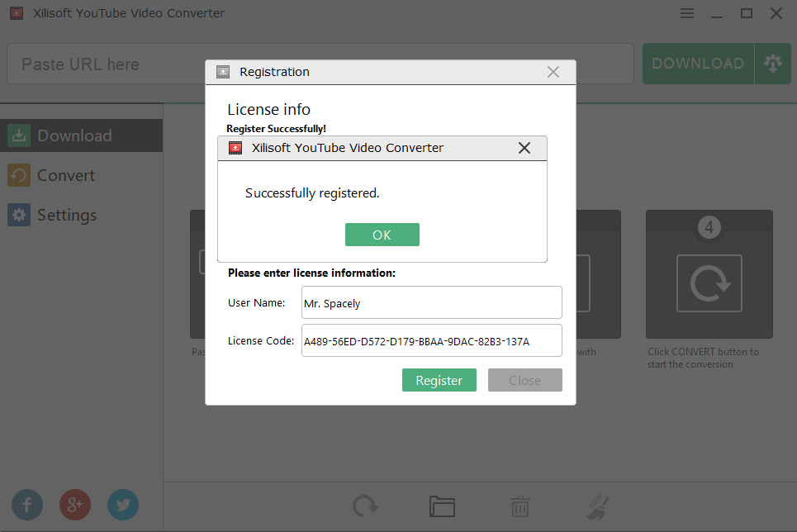Screen dimensions: 797x532
Task: Click the clear-all broom icon
Action: [x=597, y=506]
